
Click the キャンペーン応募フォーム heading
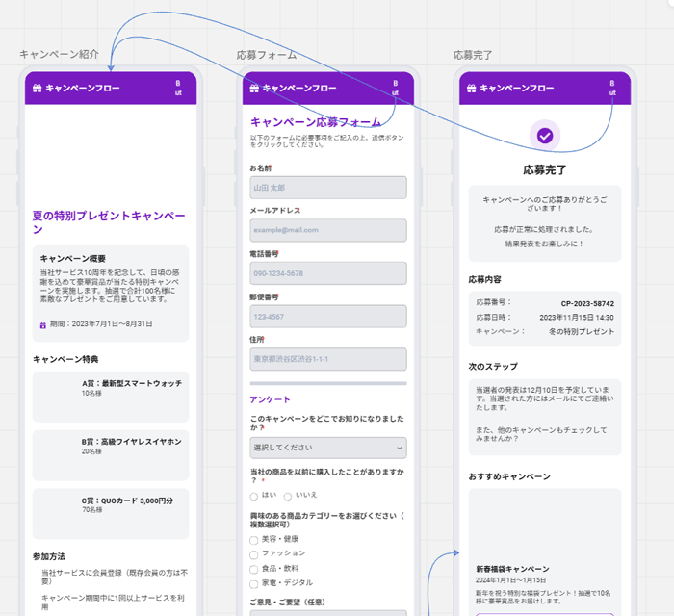(x=316, y=122)
